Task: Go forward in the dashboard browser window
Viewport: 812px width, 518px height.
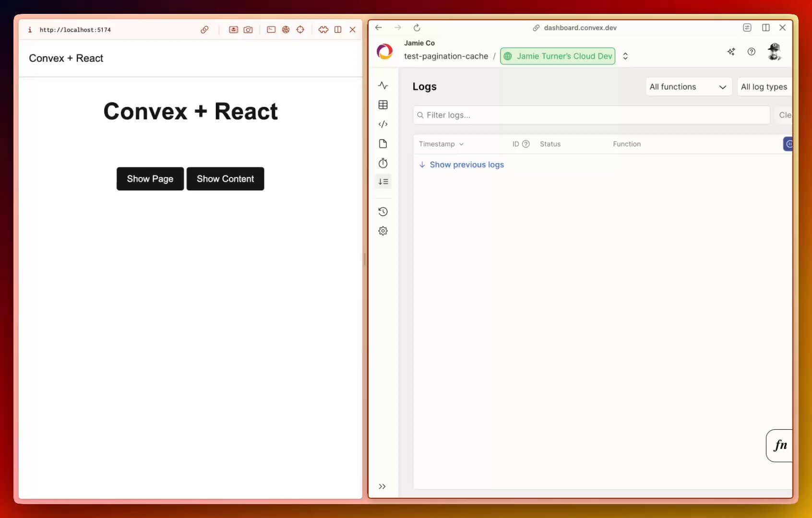Action: coord(398,28)
